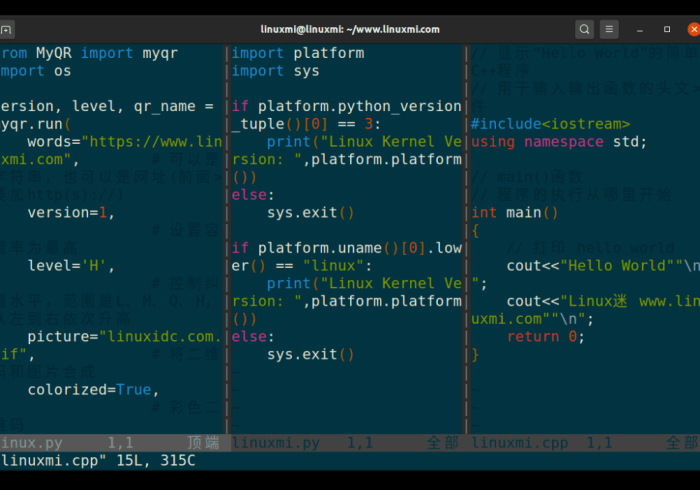The image size is (700, 490).
Task: Click the linuxmi@linuxmi window title text
Action: 350,29
